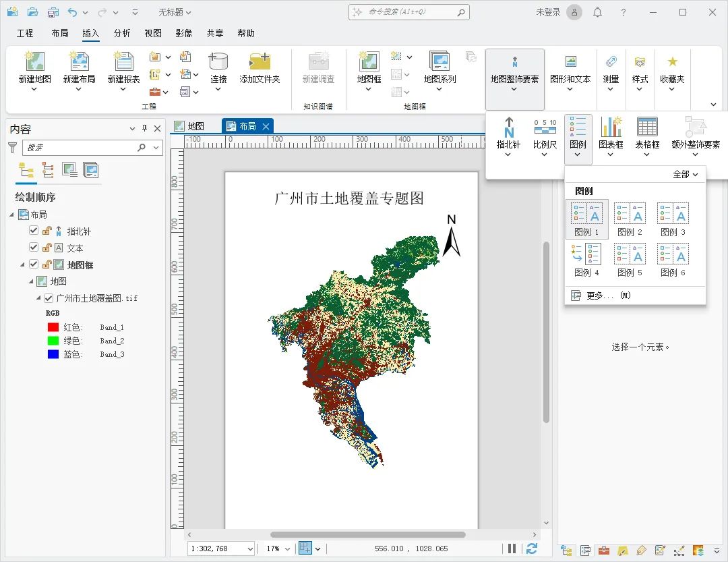Viewport: 728px width, 562px height.
Task: Insert a North Arrow (指北针)
Action: pyautogui.click(x=508, y=137)
